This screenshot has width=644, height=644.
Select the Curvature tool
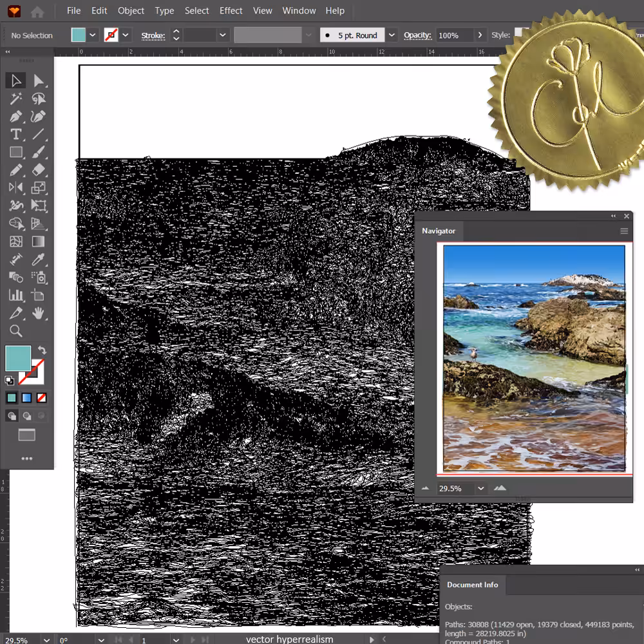[39, 117]
